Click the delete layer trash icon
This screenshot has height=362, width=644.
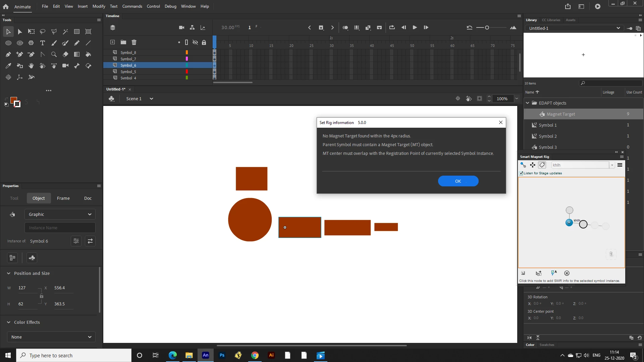click(134, 42)
